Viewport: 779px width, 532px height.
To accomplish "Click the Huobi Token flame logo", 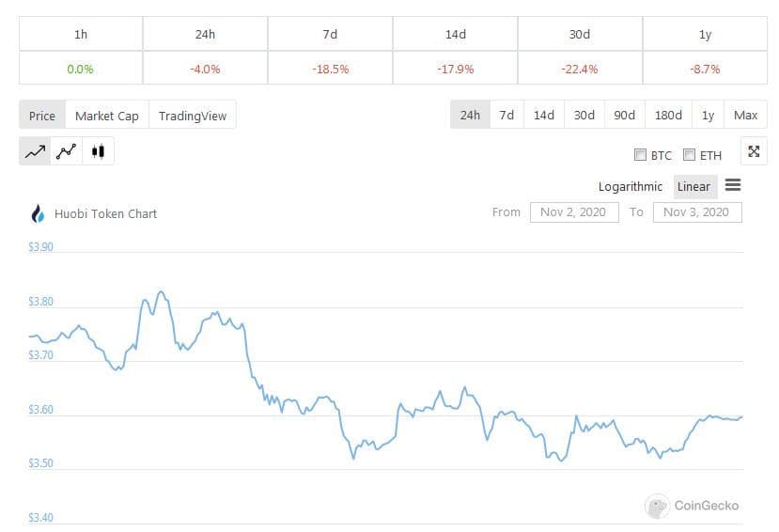I will 39,214.
